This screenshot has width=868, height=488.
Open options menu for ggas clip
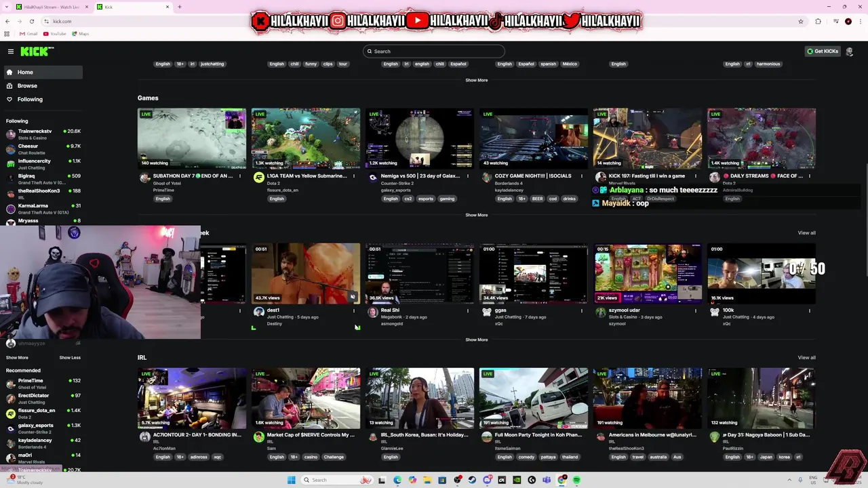[582, 310]
